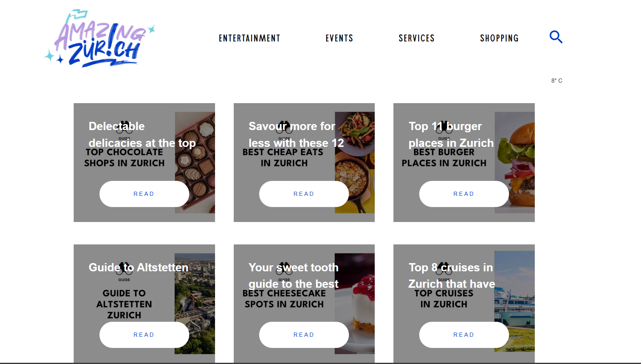Image resolution: width=641 pixels, height=364 pixels.
Task: Open the Events menu
Action: [x=339, y=38]
